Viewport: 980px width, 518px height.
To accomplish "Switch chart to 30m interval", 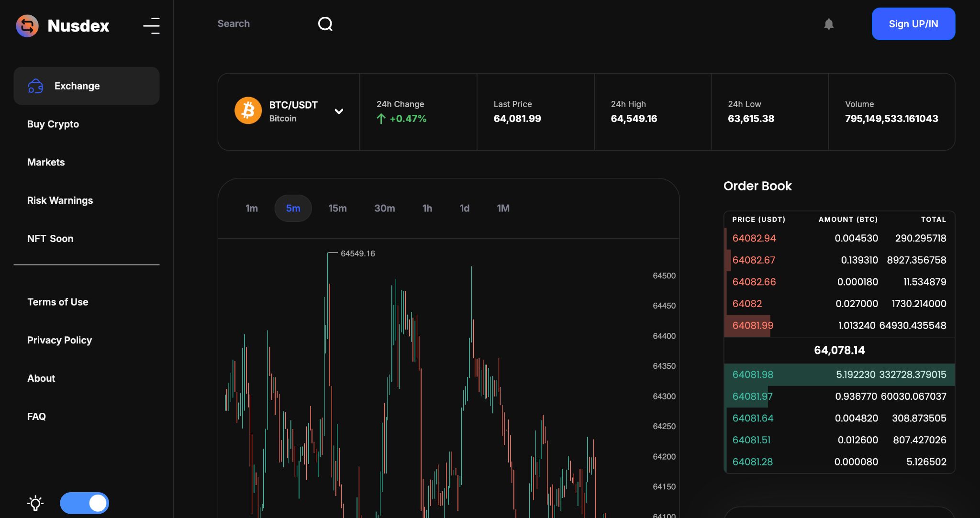I will click(x=385, y=208).
